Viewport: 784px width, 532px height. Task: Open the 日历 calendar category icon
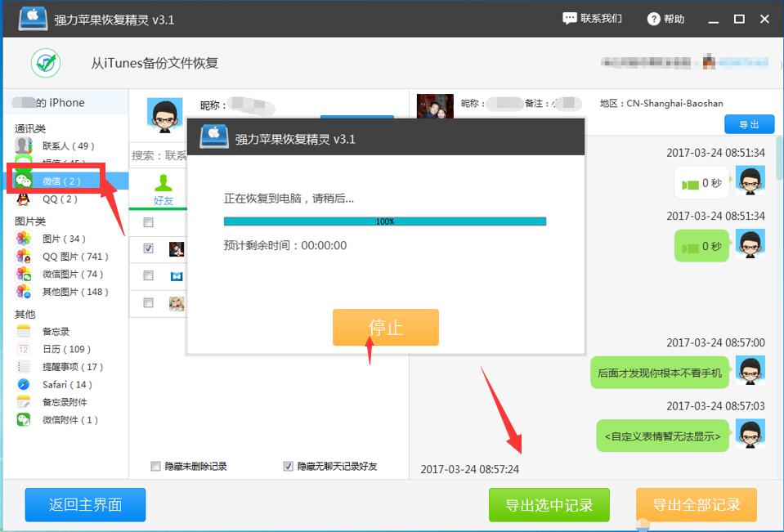22,349
